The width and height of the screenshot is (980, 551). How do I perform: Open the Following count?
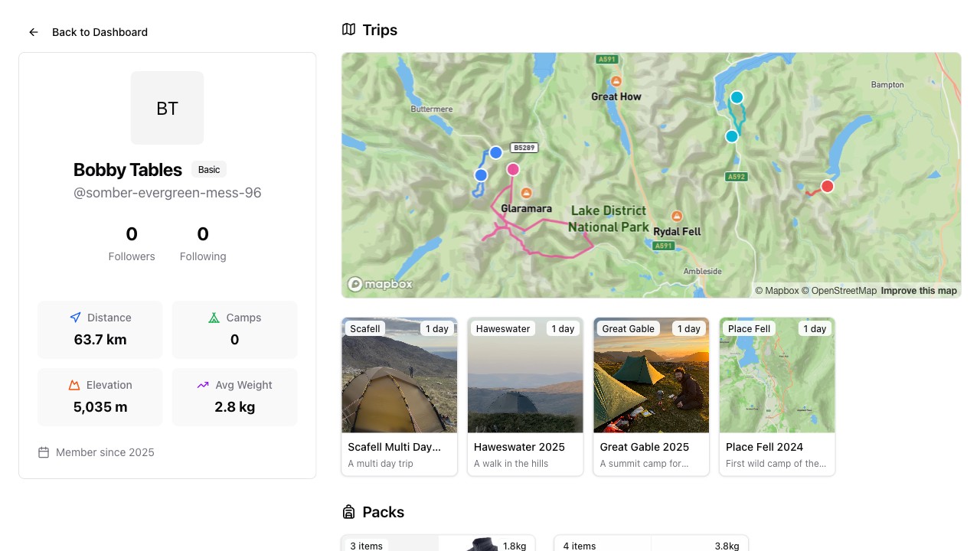click(x=203, y=243)
